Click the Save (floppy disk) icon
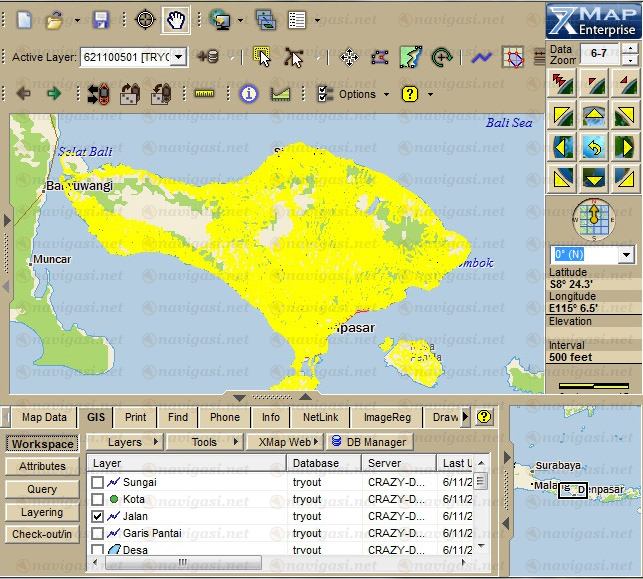Screen dimensions: 643x579 click(100, 19)
